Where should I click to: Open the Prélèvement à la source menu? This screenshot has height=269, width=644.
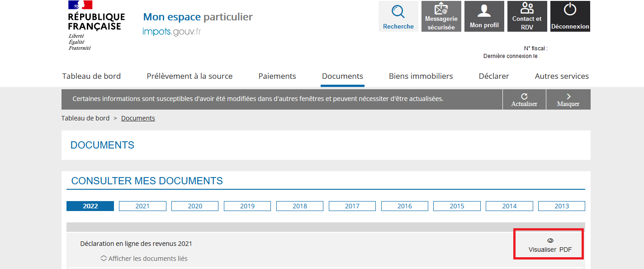(189, 76)
